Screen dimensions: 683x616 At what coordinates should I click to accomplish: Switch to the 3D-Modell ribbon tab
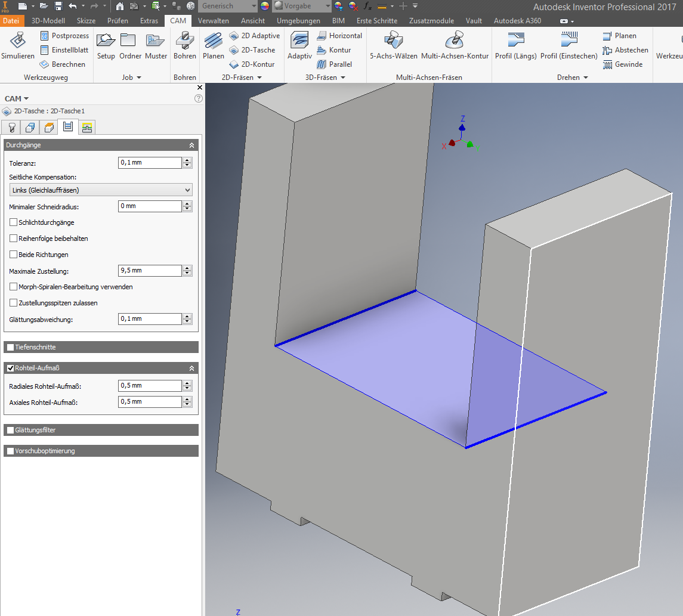(48, 20)
